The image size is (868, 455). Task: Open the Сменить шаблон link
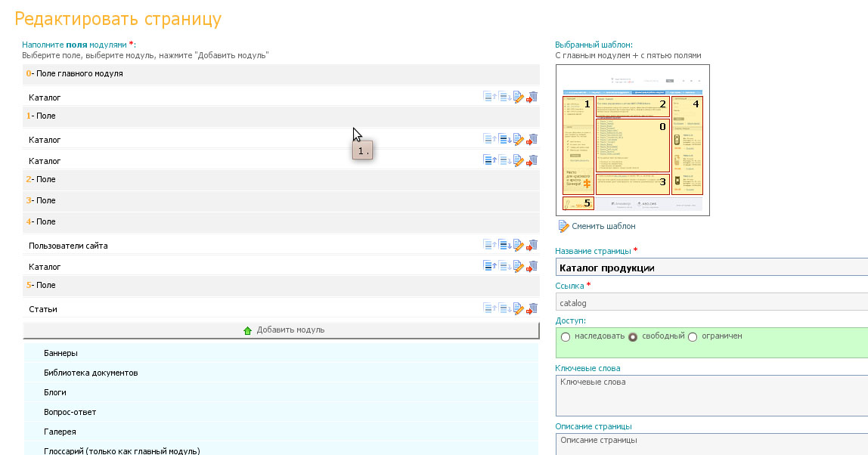(603, 226)
